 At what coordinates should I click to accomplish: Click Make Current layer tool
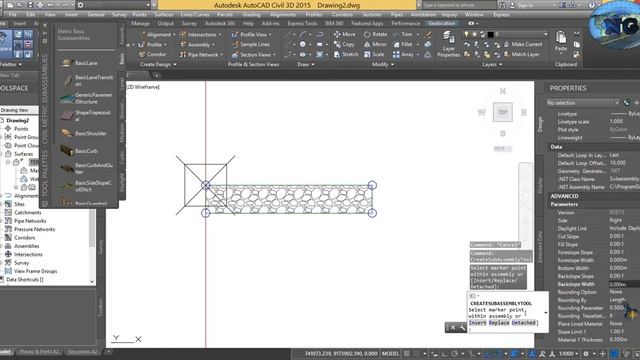point(523,44)
